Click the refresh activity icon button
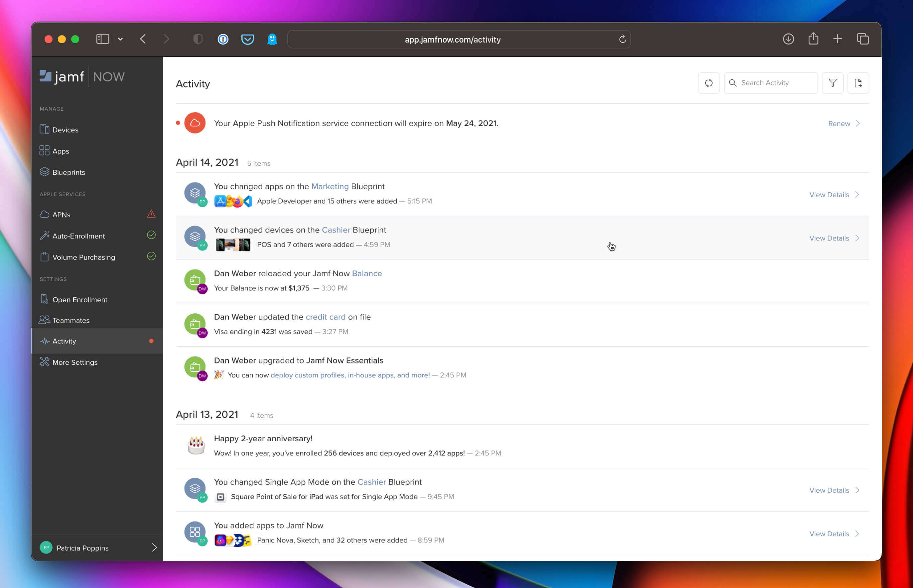 tap(709, 83)
